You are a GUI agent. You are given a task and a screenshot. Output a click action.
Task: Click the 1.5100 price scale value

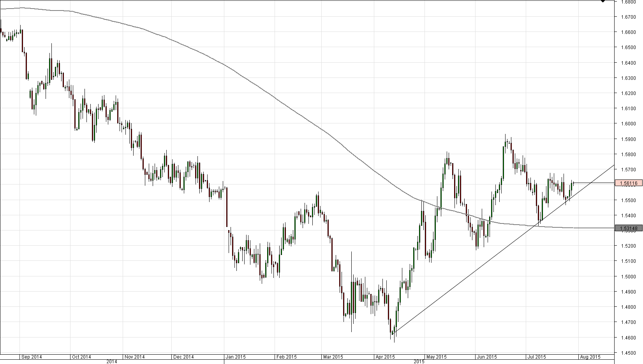[x=629, y=261]
